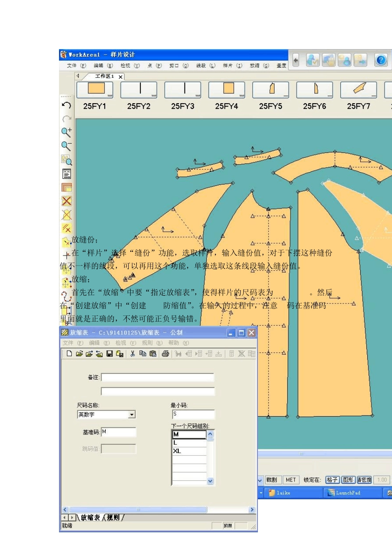
Task: Open the 尺码名称 dropdown showing 英数字
Action: 106,415
